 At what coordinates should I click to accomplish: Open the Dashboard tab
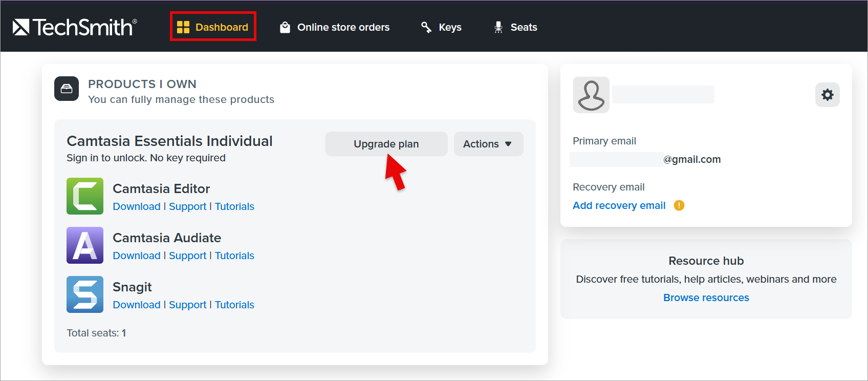(x=213, y=27)
